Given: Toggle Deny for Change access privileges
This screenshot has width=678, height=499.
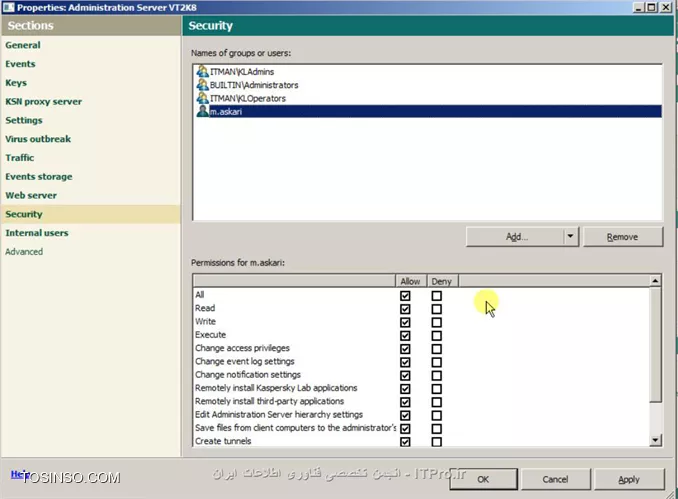Looking at the screenshot, I should [x=437, y=349].
